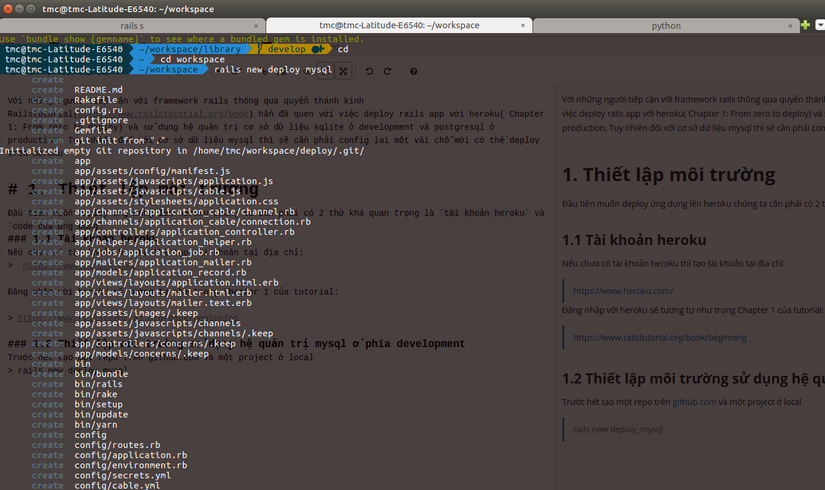Click the "config/cable.yml" output line

[x=117, y=485]
